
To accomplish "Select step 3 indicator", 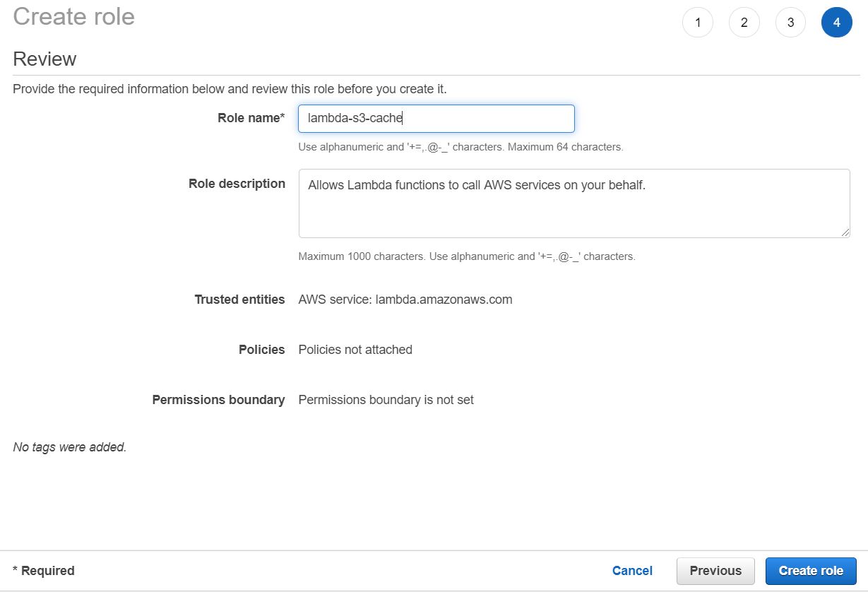I will click(790, 23).
